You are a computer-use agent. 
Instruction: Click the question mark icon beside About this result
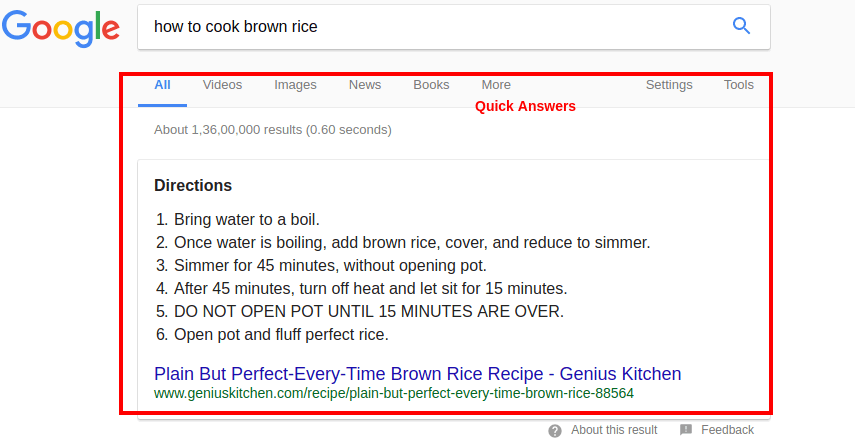555,430
